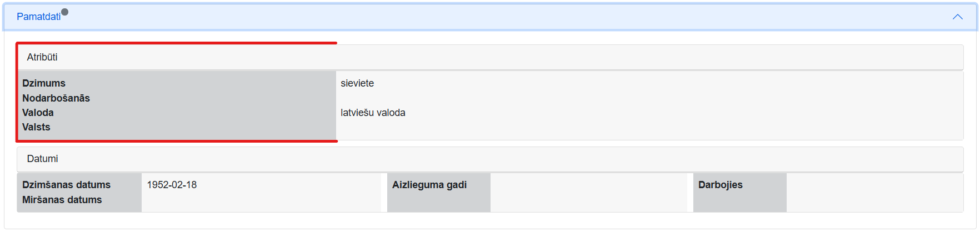The image size is (980, 232).
Task: Click the Valoda attribute label
Action: (38, 113)
